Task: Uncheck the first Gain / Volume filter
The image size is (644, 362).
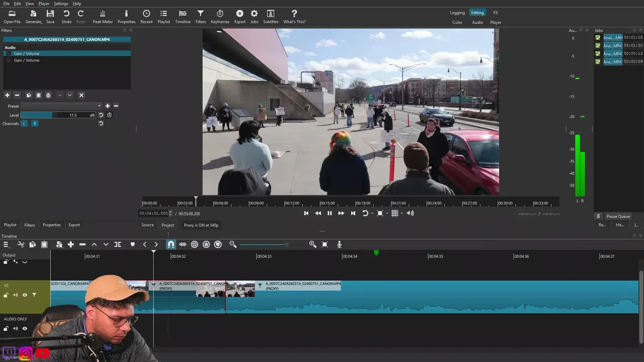Action: [9, 54]
